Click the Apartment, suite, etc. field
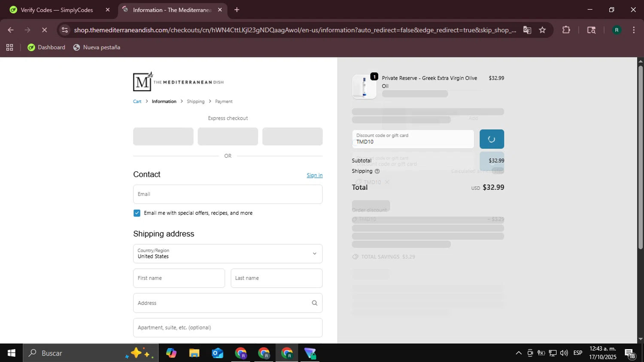The height and width of the screenshot is (362, 644). 228,328
